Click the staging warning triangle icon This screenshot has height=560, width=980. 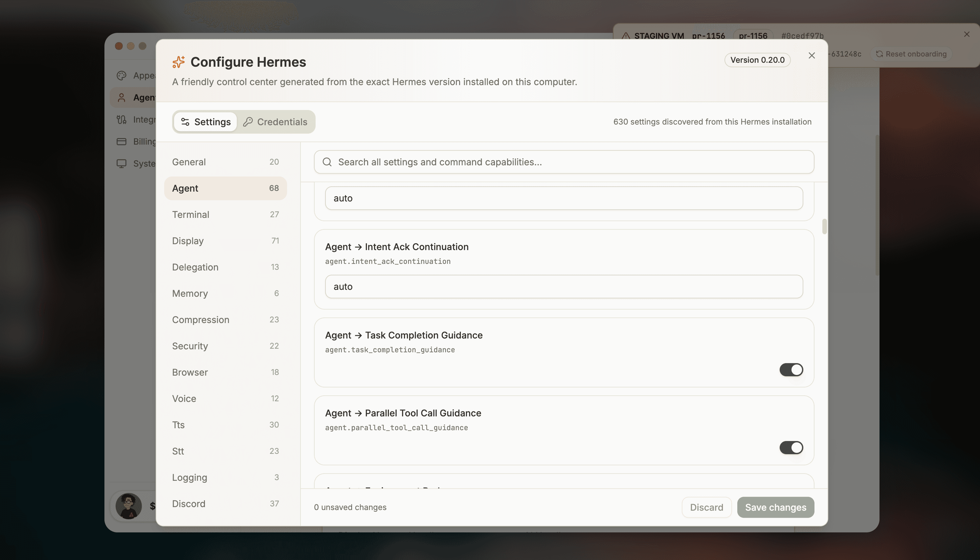tap(626, 36)
